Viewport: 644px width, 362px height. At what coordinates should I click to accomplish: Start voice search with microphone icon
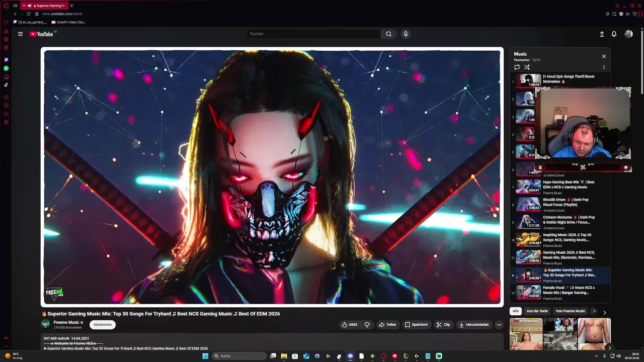406,34
